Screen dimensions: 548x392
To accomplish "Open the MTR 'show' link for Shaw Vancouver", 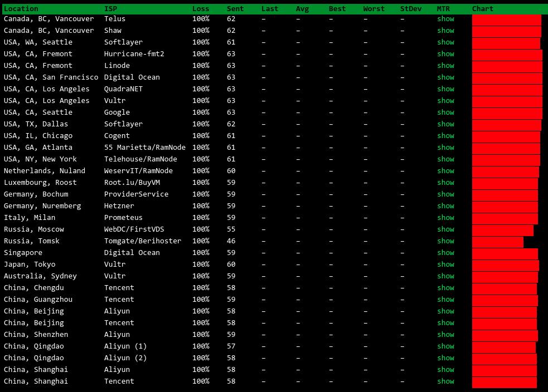I will pos(445,31).
